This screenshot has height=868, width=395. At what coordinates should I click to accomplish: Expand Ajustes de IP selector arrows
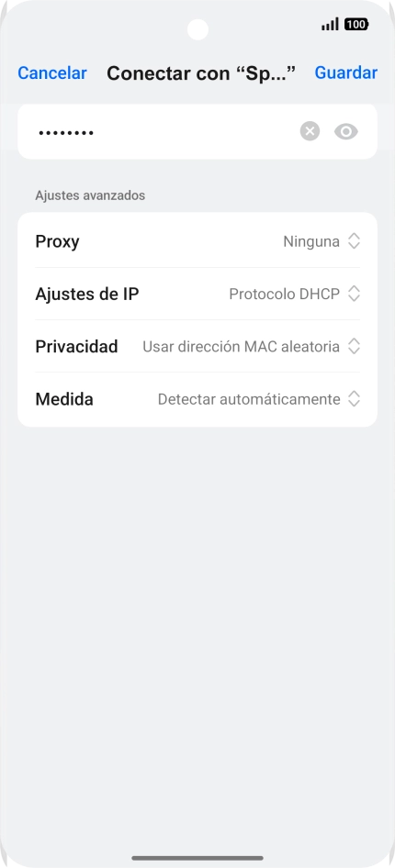[x=354, y=294]
